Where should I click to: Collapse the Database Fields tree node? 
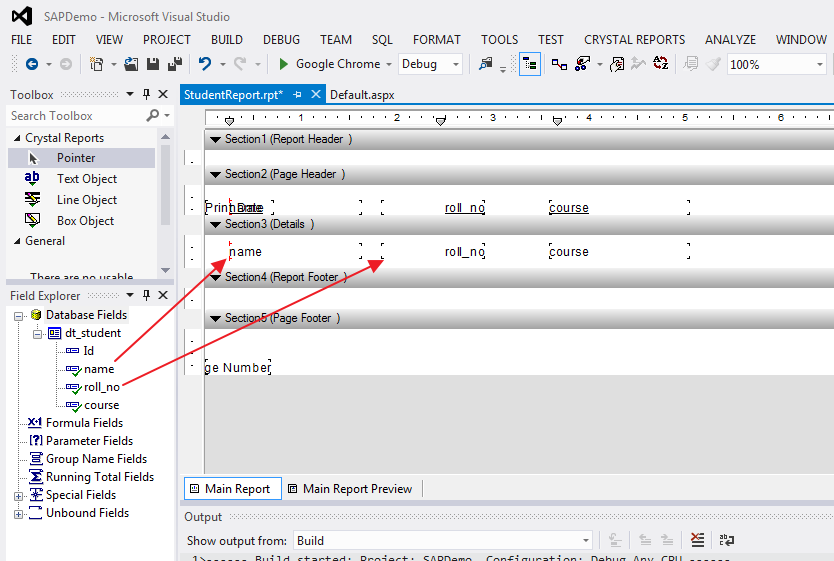pos(18,316)
